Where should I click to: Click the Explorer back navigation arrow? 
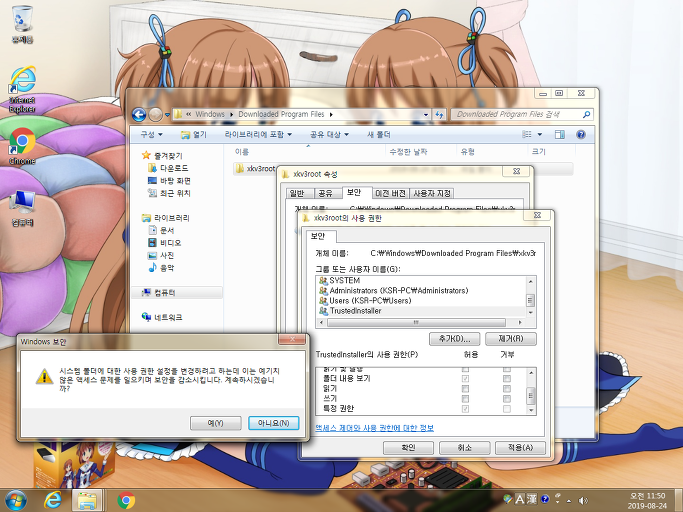point(139,115)
